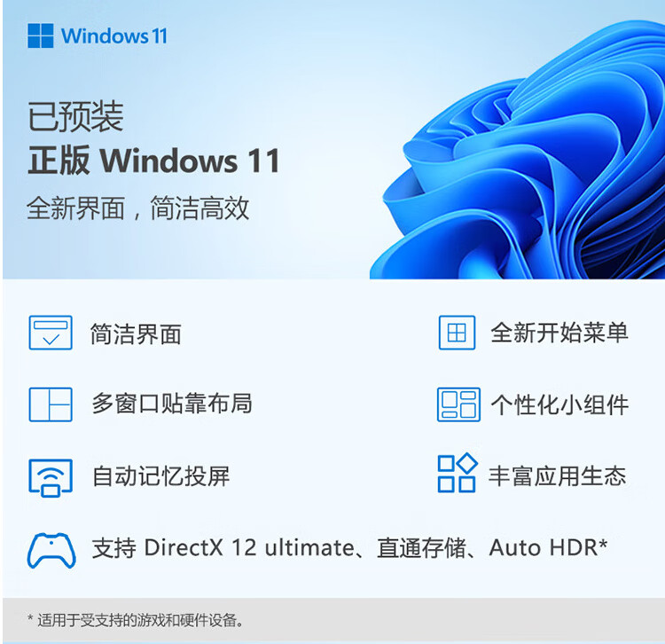This screenshot has width=665, height=644.
Task: Click the 正版 Windows 11 headline
Action: point(154,161)
